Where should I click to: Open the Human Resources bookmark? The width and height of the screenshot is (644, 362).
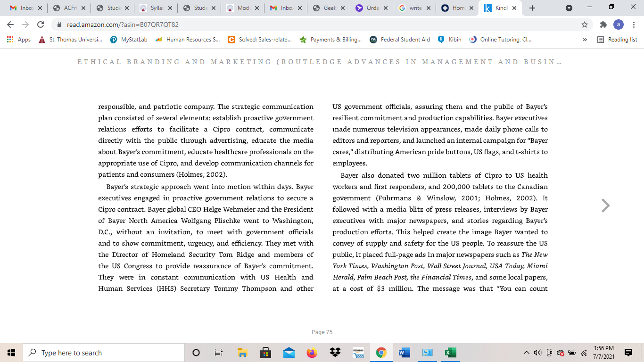188,40
